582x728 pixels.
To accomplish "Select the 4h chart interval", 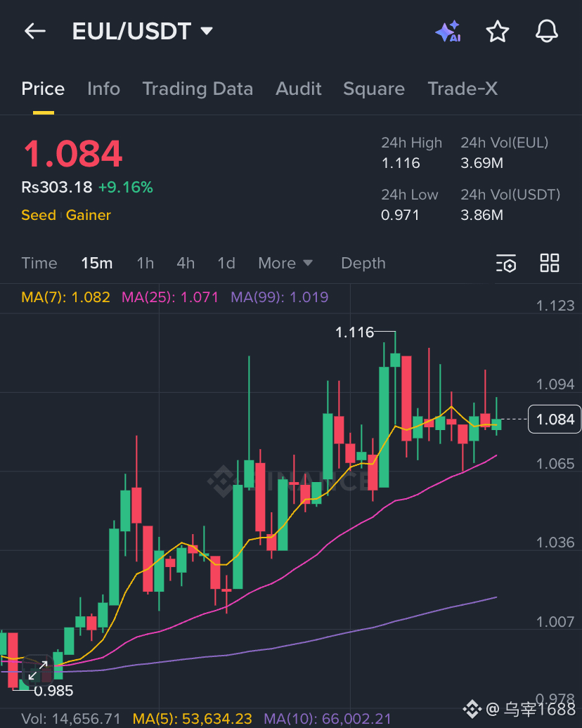I will (x=186, y=264).
